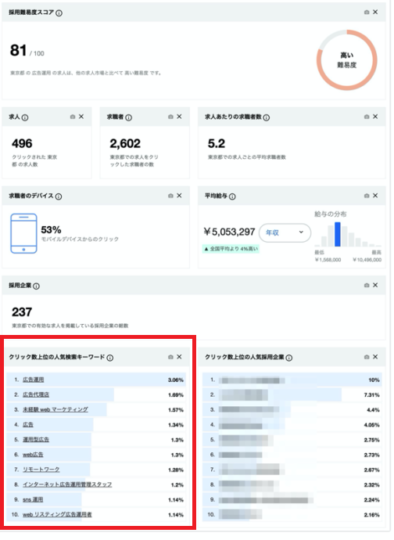
Task: Close the 人気検索キーワード panel
Action: click(x=179, y=357)
